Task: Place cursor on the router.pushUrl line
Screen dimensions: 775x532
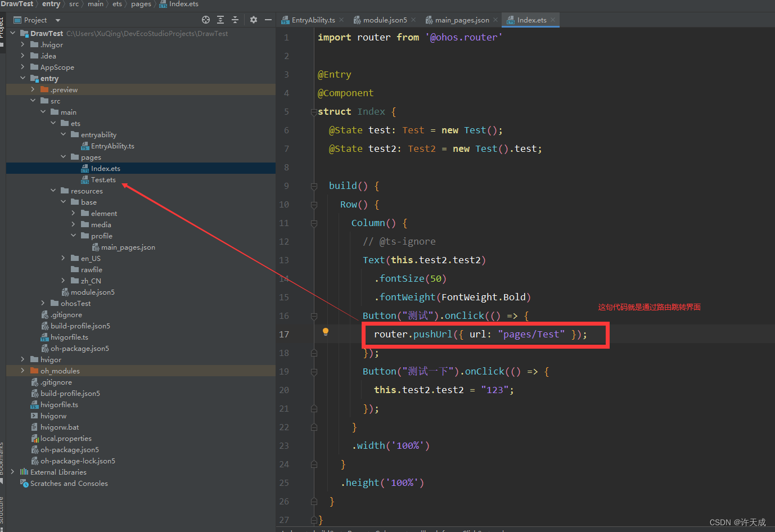Action: pyautogui.click(x=480, y=335)
